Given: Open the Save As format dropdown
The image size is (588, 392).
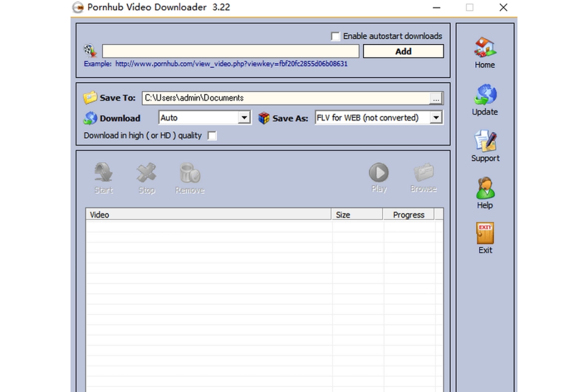Looking at the screenshot, I should tap(436, 118).
